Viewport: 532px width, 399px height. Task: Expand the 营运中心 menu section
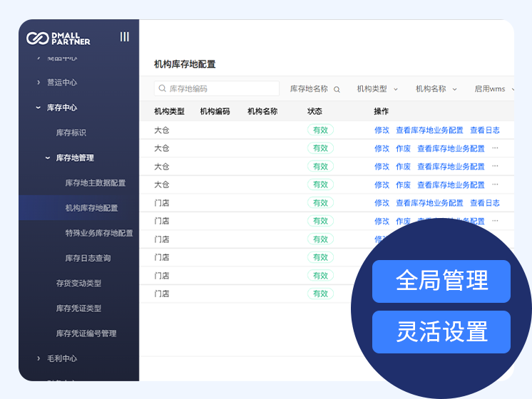point(61,83)
